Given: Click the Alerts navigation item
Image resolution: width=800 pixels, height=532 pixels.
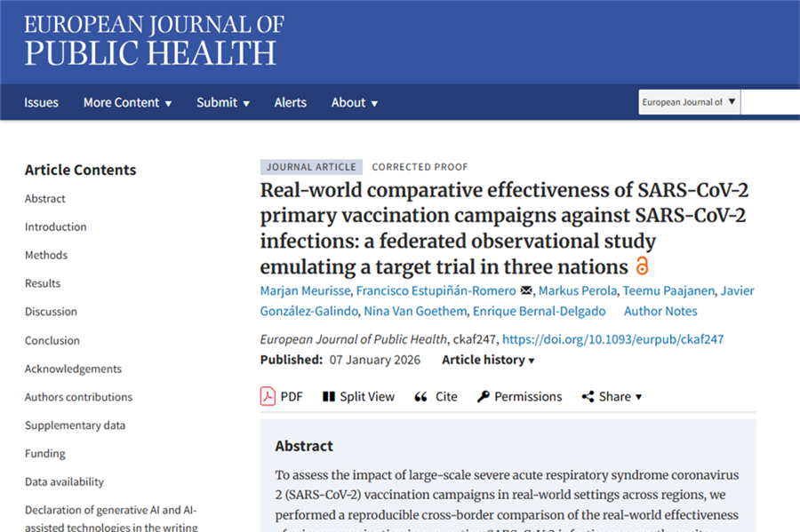Looking at the screenshot, I should [x=290, y=102].
